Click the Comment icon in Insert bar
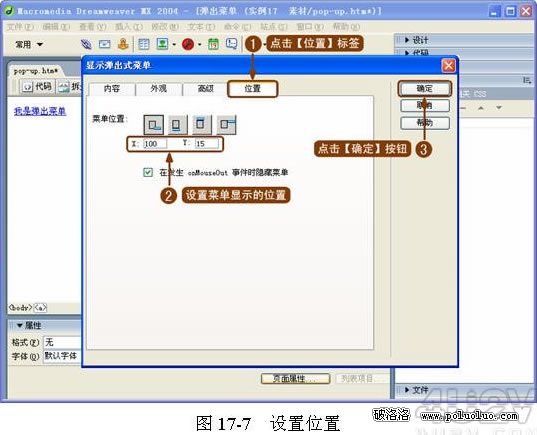This screenshot has width=537, height=435. [x=232, y=44]
